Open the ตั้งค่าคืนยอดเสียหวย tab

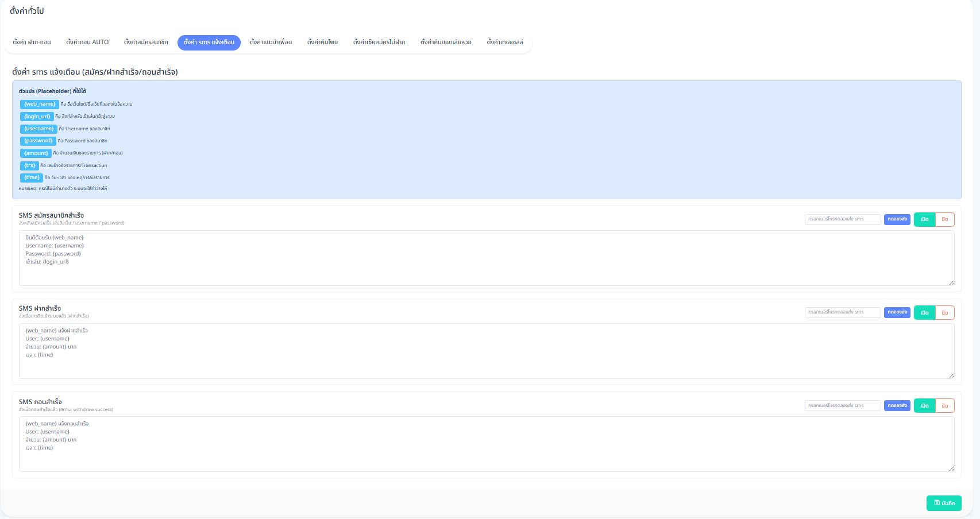pos(446,42)
